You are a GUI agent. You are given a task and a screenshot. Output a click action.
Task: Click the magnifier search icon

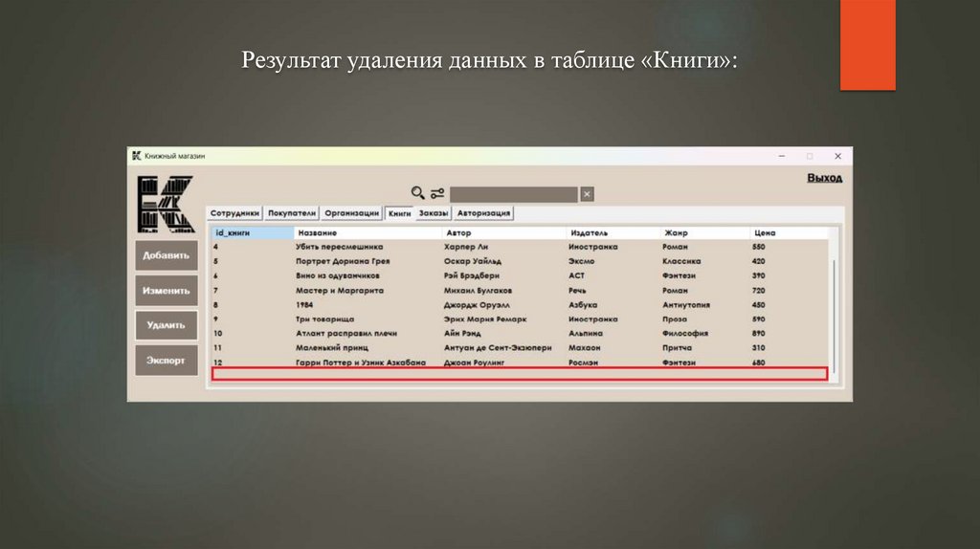click(x=417, y=193)
